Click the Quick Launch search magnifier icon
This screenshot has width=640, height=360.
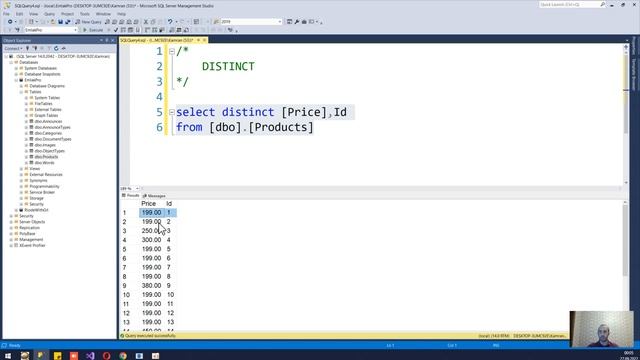(x=603, y=4)
